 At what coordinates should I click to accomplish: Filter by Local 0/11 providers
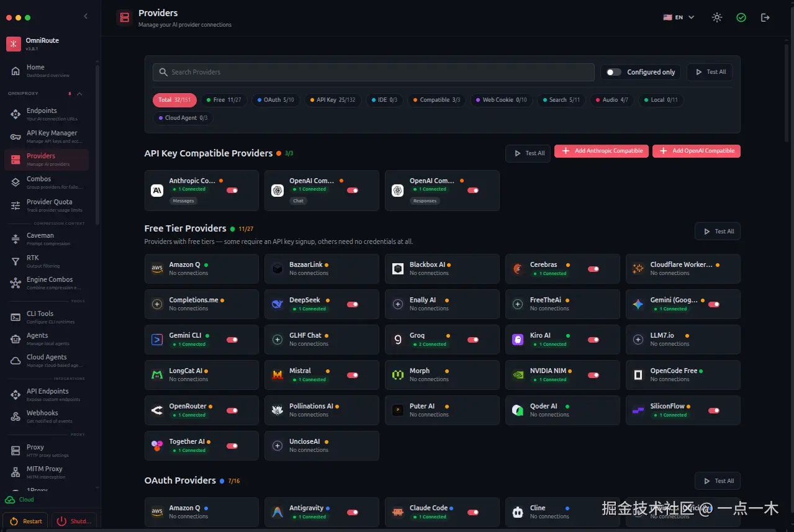(x=661, y=100)
